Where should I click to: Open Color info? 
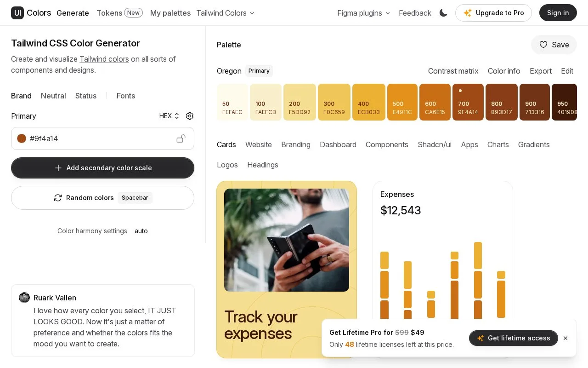point(504,71)
